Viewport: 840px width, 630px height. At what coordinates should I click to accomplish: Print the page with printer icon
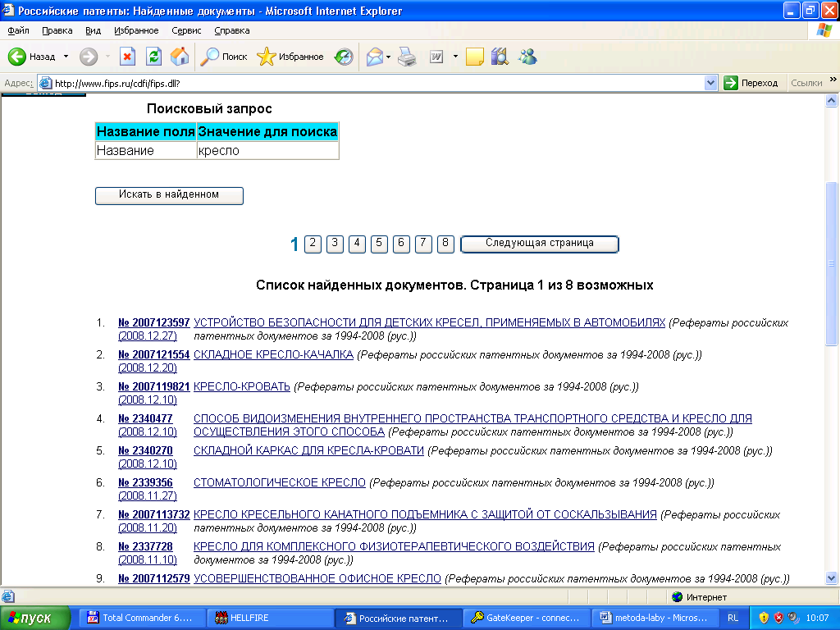pos(407,57)
